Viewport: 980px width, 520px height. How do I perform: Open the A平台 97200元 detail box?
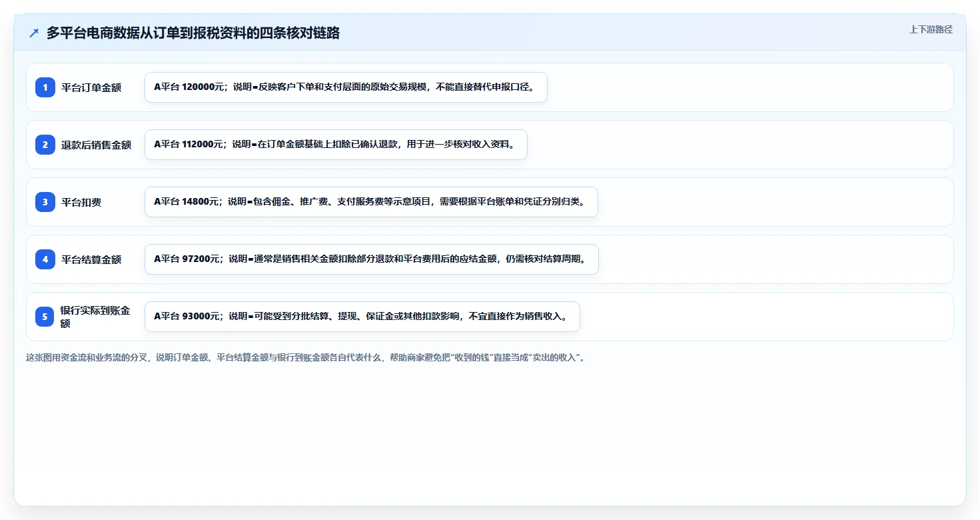click(372, 259)
